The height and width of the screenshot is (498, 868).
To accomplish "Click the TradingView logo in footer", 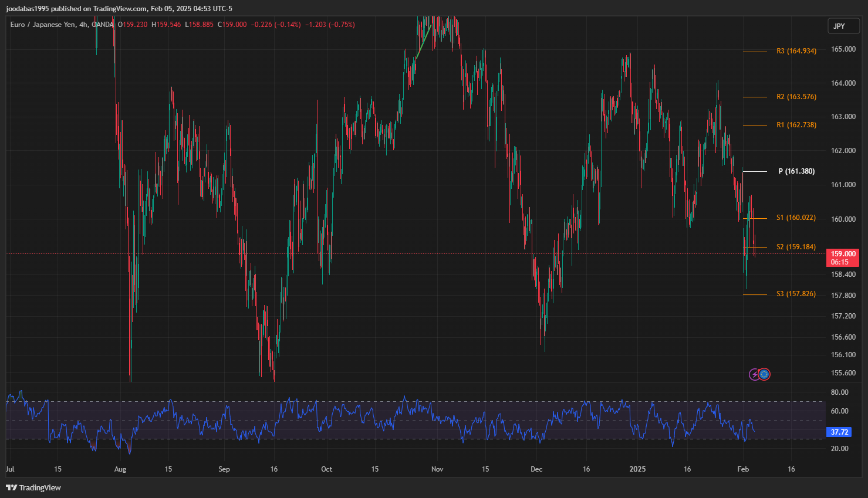I will click(33, 487).
